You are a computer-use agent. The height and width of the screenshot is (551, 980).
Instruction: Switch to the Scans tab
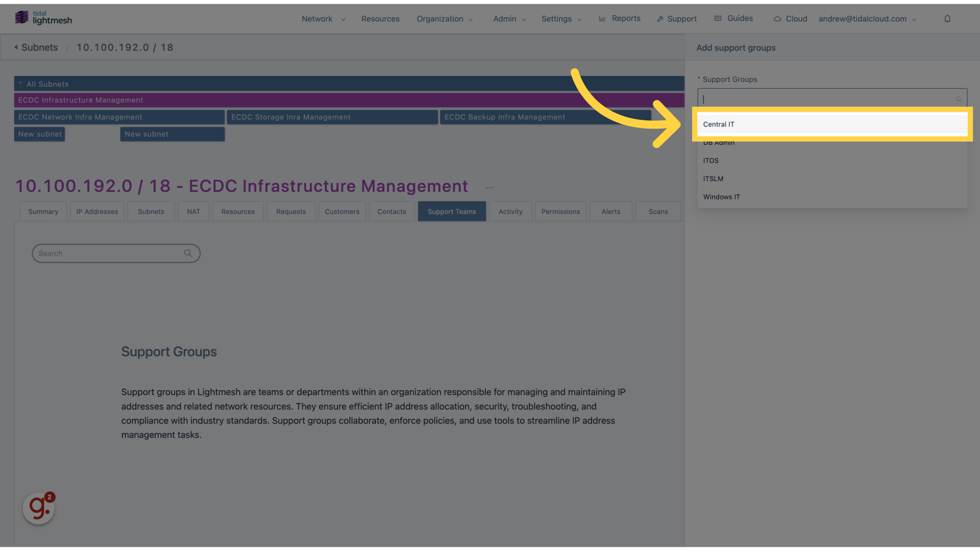pyautogui.click(x=658, y=212)
